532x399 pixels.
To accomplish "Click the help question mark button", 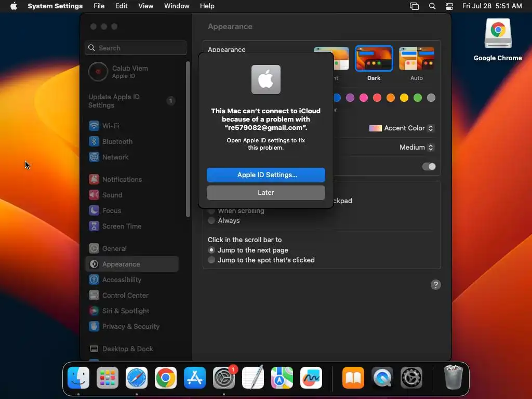I will pos(436,285).
